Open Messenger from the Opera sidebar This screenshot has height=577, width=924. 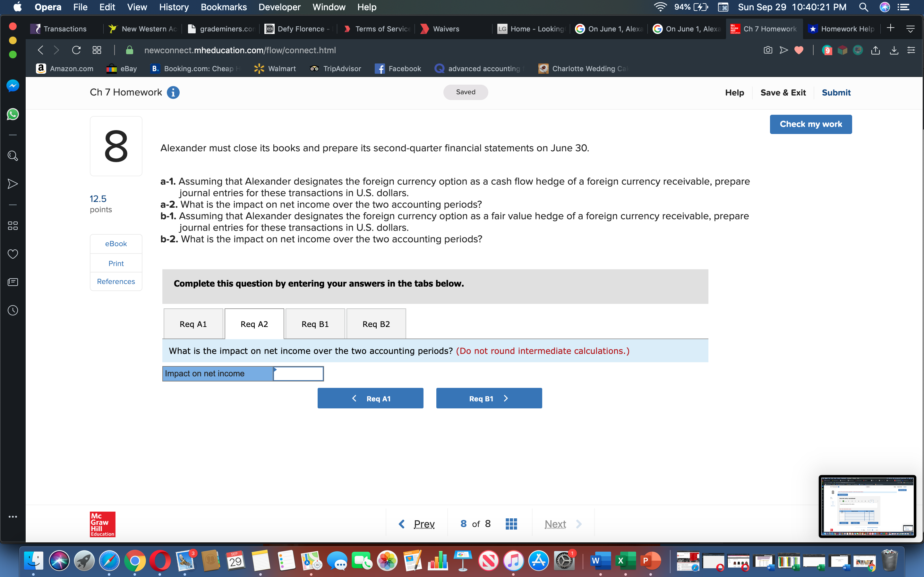point(13,86)
